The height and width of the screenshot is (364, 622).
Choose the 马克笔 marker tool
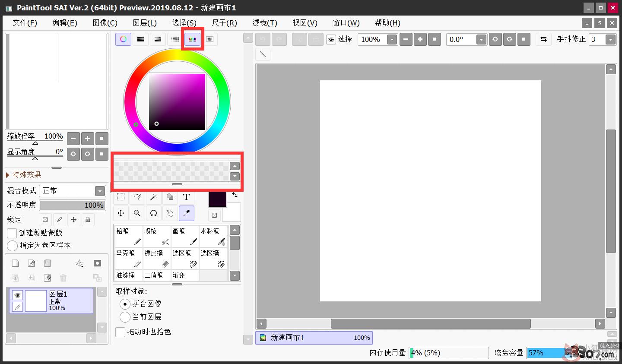click(128, 258)
